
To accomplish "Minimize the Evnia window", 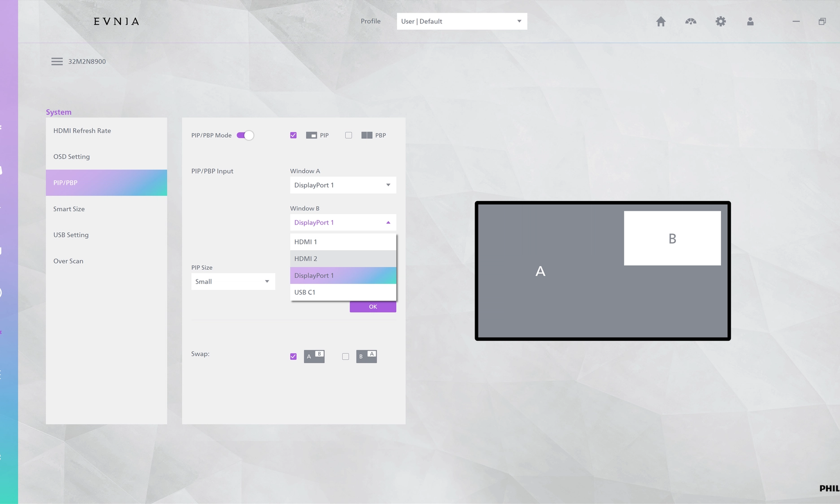I will click(796, 21).
